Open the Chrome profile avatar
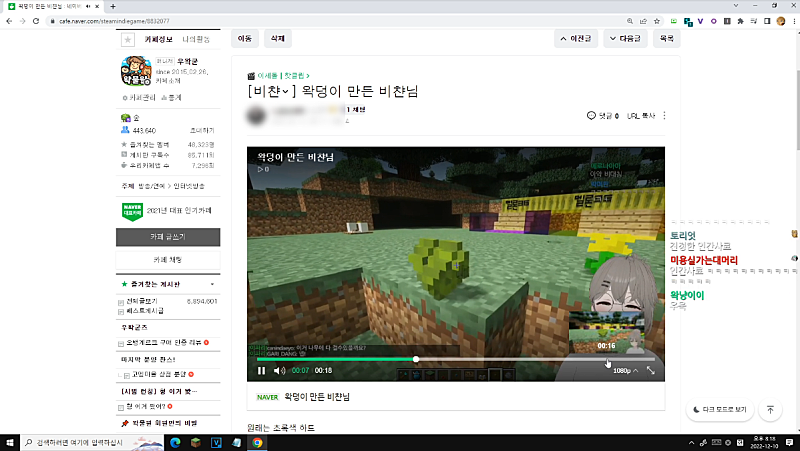This screenshot has width=800, height=451. (x=781, y=21)
